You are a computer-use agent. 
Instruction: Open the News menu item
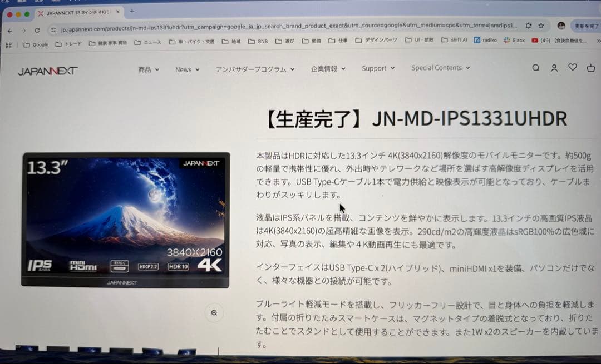click(x=184, y=69)
